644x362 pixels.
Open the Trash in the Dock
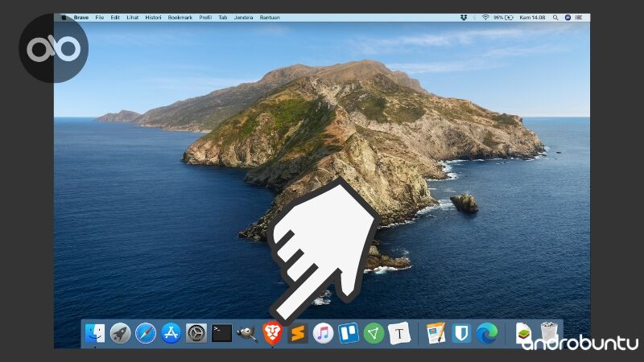click(x=549, y=332)
